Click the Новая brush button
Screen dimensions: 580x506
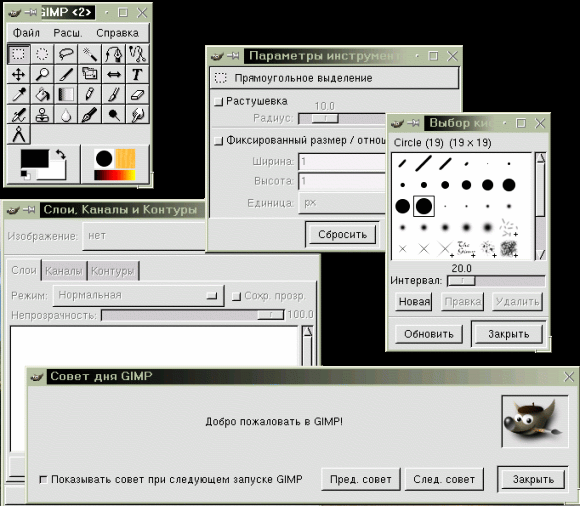414,302
